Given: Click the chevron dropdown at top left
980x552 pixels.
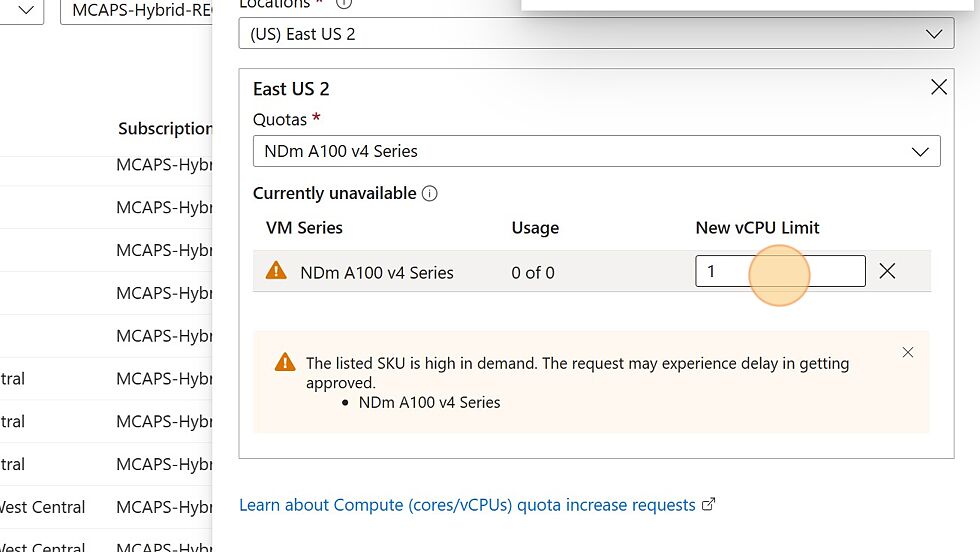Looking at the screenshot, I should click(25, 11).
